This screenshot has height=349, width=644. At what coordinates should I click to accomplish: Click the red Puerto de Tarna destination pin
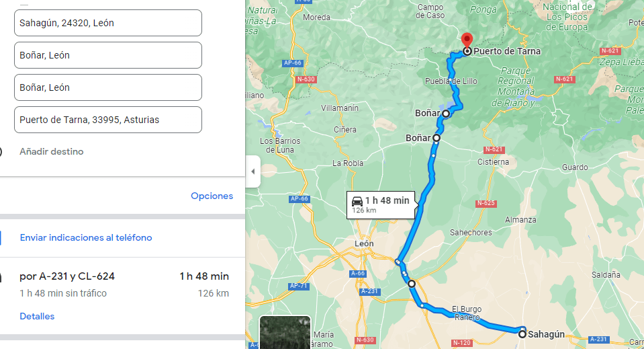pos(467,41)
